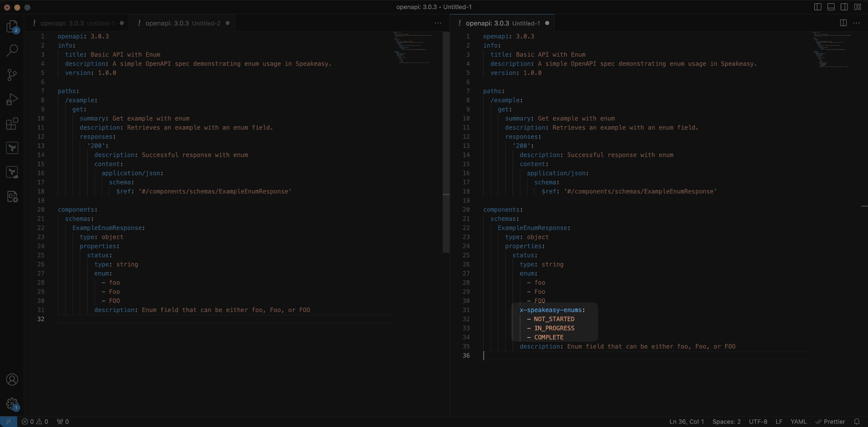Open the Extensions view
Viewport: 868px width, 427px height.
point(12,123)
